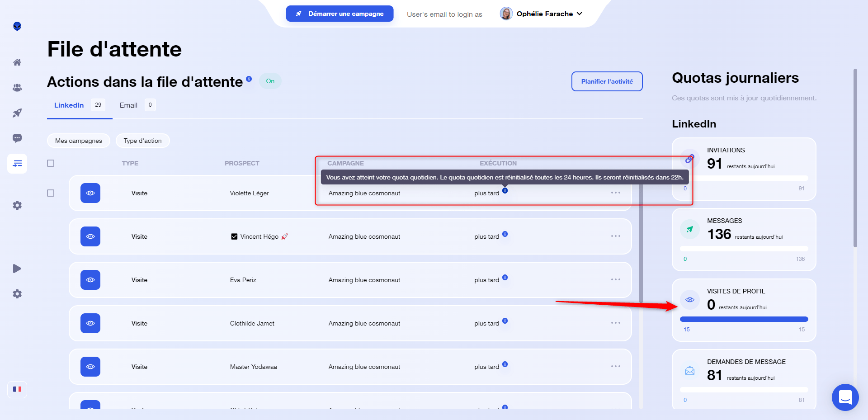Check the select-all checkbox in table header
Screen dimensions: 868x420
[x=51, y=163]
